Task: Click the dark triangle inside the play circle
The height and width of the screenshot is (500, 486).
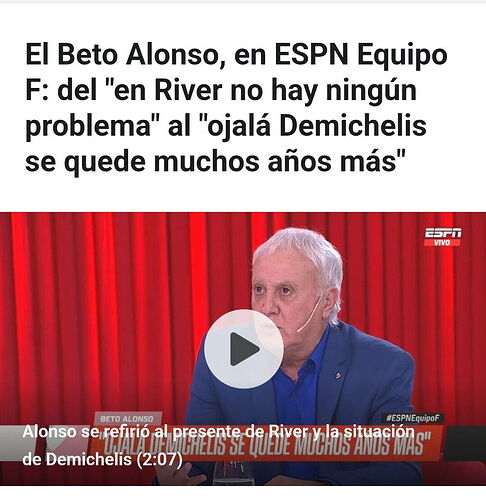Action: [244, 349]
